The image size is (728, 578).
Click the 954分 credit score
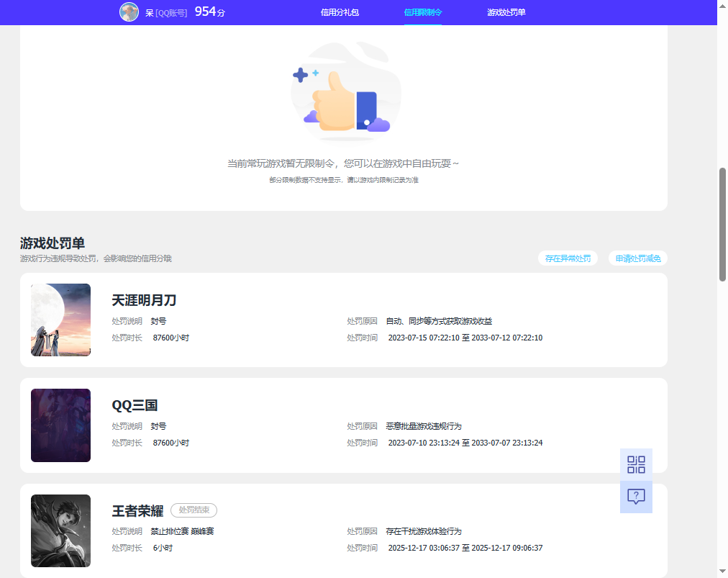coord(210,12)
